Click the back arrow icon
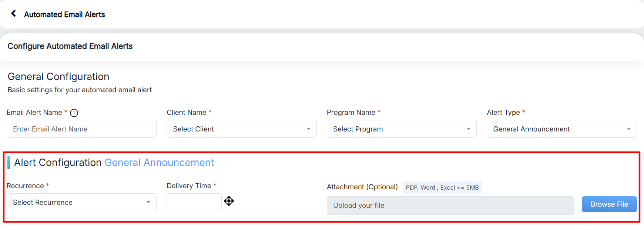 14,14
